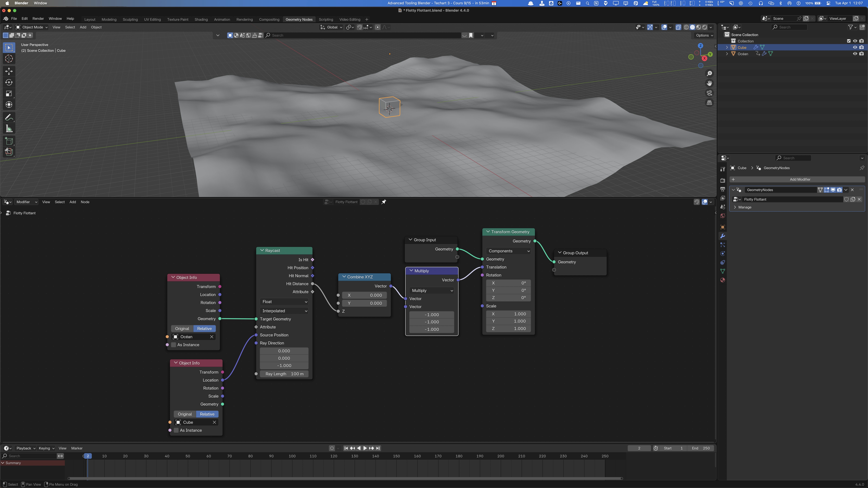This screenshot has width=868, height=488.
Task: Delete the GeometryNodes modifier with X
Action: click(x=853, y=190)
